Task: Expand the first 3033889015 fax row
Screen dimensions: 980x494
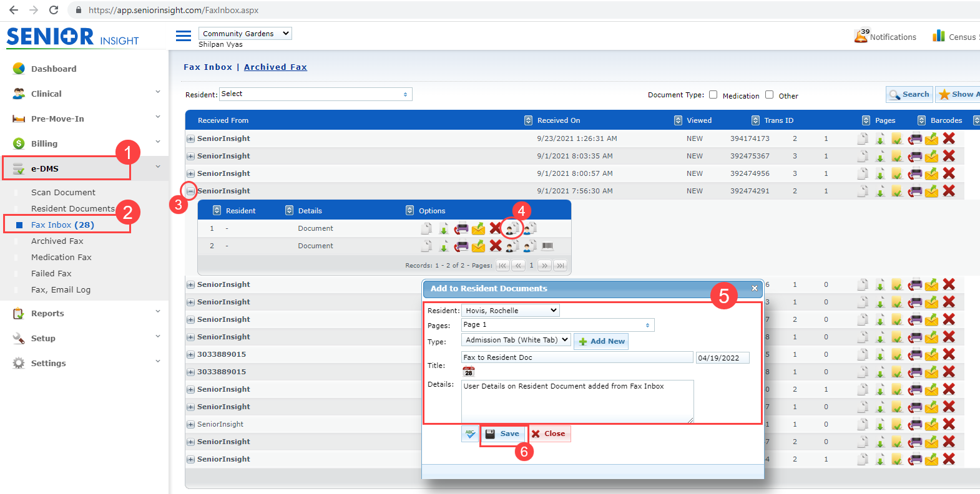Action: 190,354
